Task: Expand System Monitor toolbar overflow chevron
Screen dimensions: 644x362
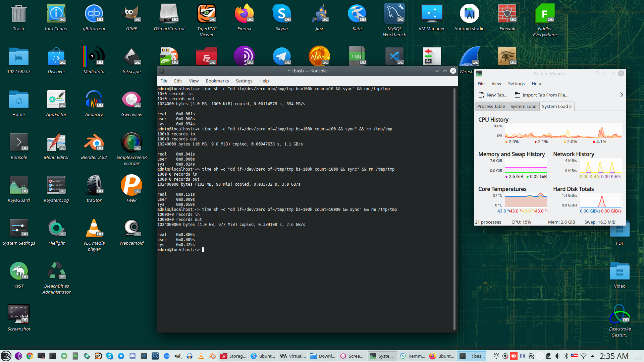Action: point(621,95)
